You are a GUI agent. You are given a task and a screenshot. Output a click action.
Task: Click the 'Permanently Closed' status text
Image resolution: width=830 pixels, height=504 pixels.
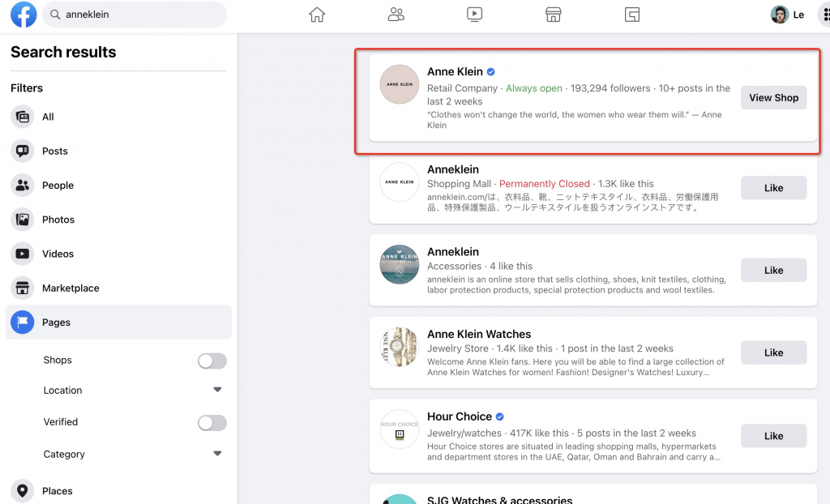point(544,184)
